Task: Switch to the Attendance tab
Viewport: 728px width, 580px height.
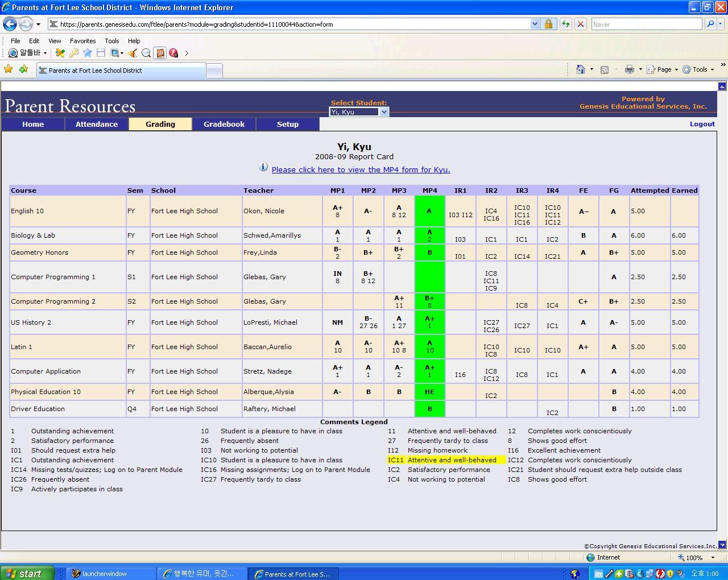Action: 97,124
